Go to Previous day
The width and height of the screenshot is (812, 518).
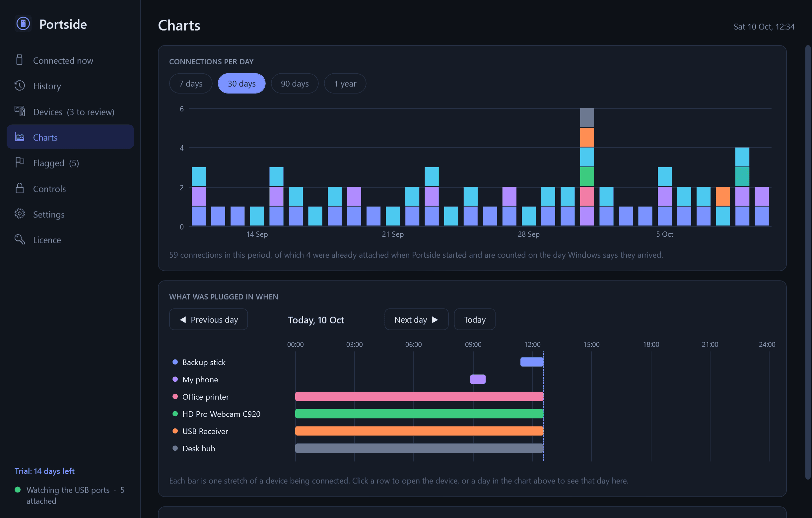click(208, 319)
